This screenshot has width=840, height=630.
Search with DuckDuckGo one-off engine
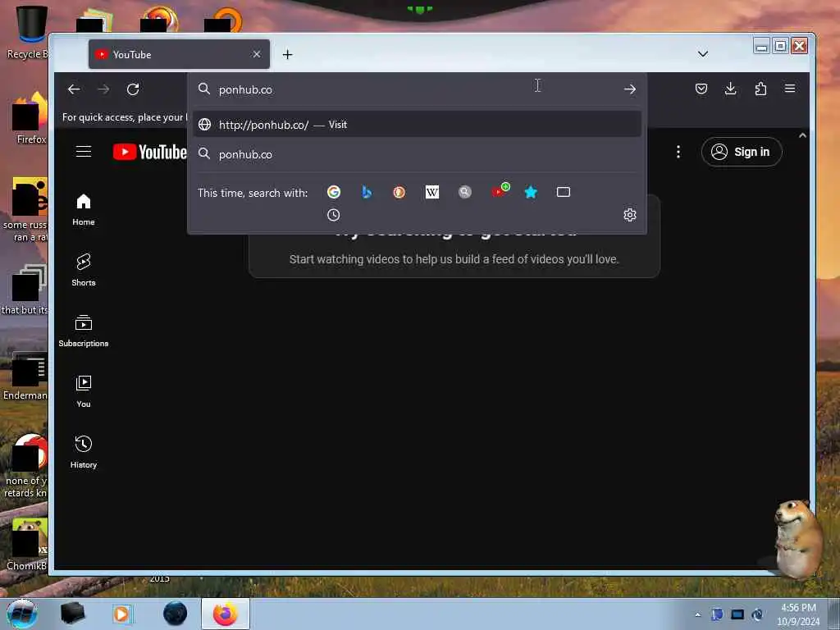click(399, 192)
